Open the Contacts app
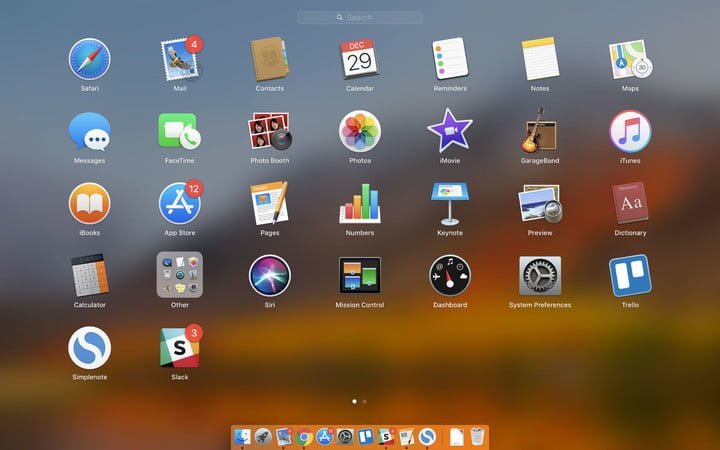Image resolution: width=720 pixels, height=450 pixels. (x=270, y=59)
